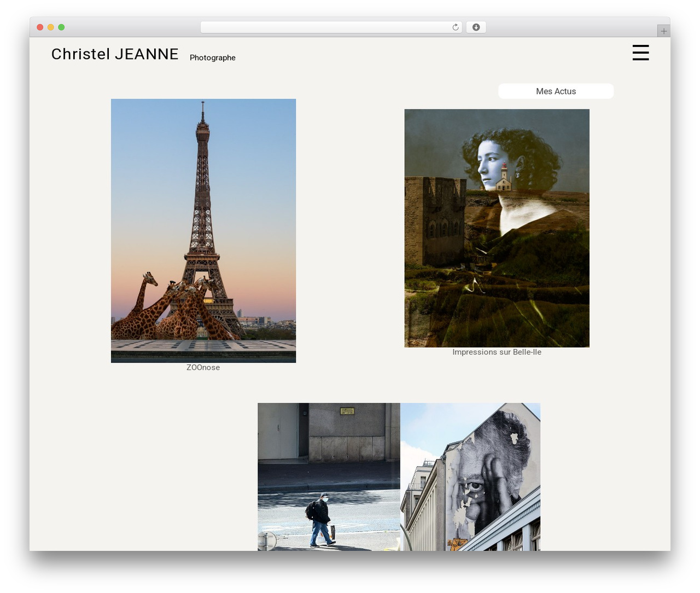This screenshot has width=700, height=593.
Task: Click the Mes Actus button
Action: click(x=556, y=91)
